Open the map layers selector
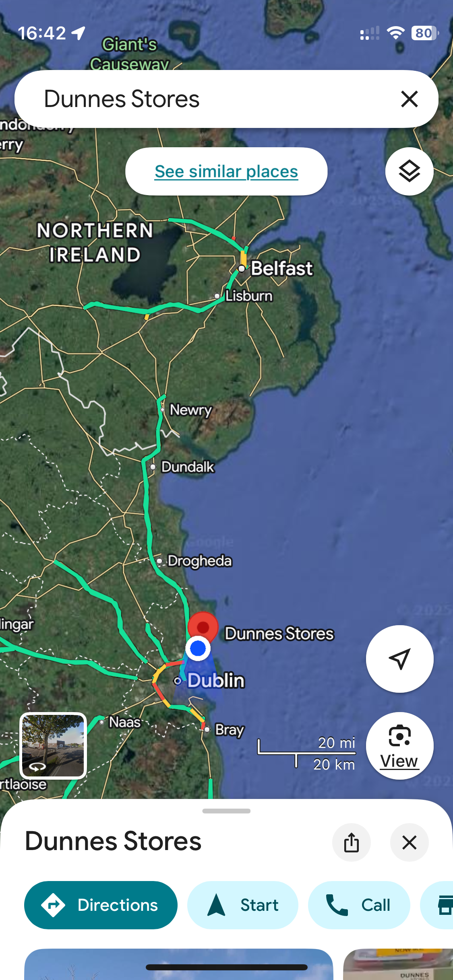 pyautogui.click(x=409, y=171)
